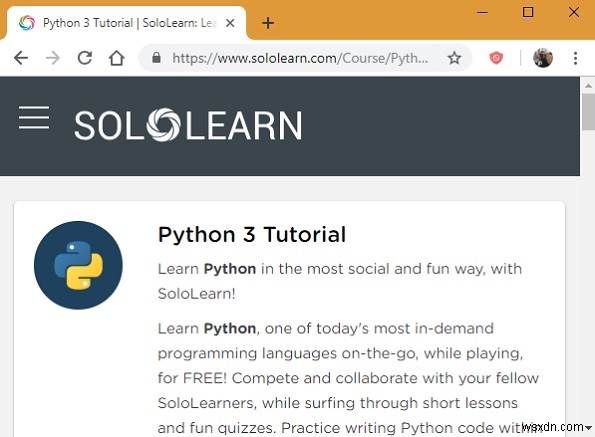Click the SoloLearn logo
Viewport: 595px width, 437px height.
click(x=188, y=125)
